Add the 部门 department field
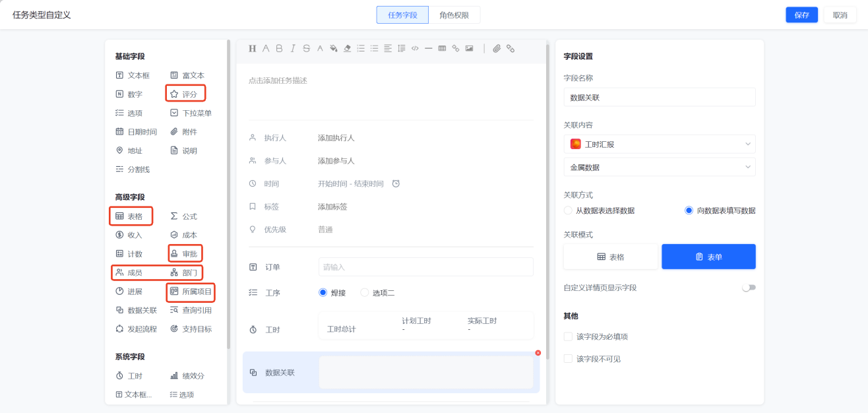Image resolution: width=868 pixels, height=413 pixels. coord(185,272)
